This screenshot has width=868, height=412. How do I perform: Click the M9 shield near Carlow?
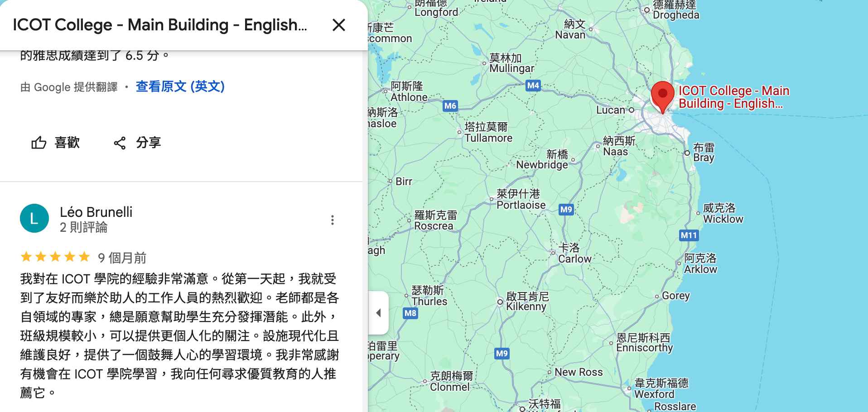click(566, 209)
